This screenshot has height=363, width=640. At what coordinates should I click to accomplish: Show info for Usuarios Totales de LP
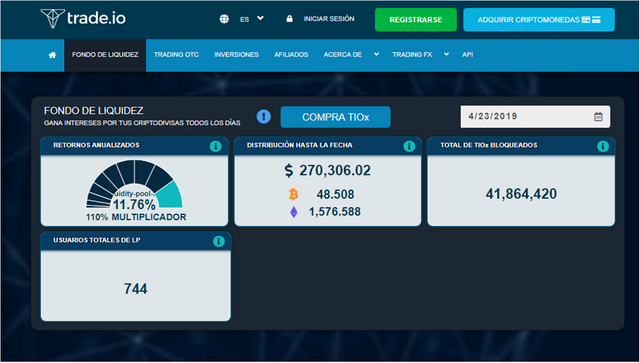[x=219, y=241]
